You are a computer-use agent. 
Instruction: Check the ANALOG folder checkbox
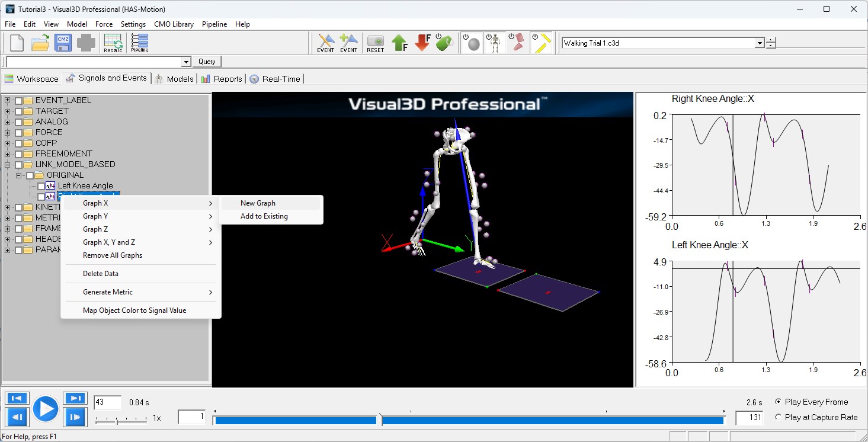click(x=18, y=121)
